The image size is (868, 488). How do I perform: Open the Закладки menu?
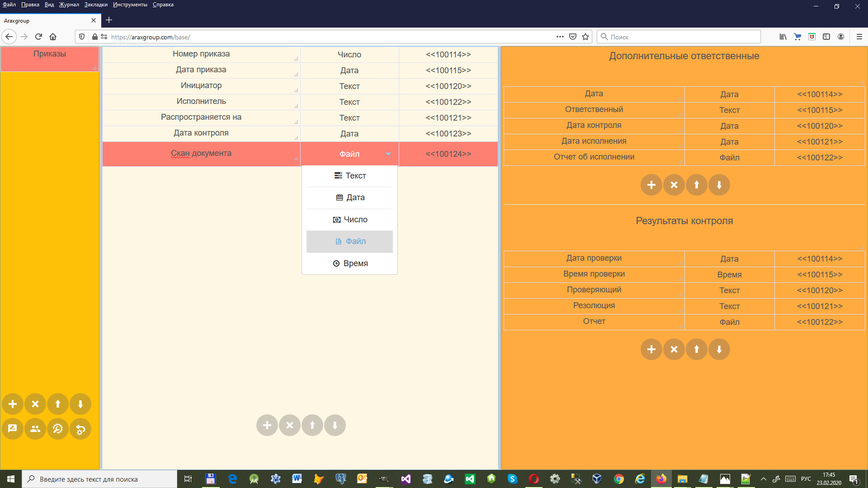(x=96, y=5)
